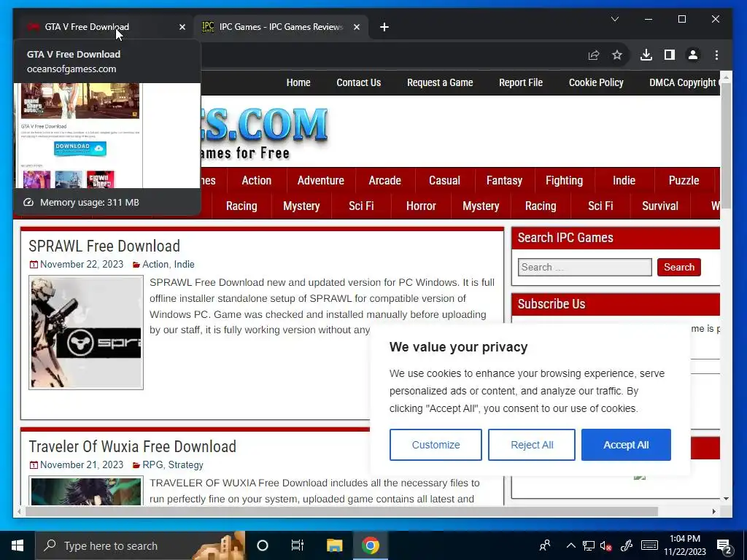The image size is (747, 560).
Task: Focus the Search IPC Games input field
Action: pyautogui.click(x=584, y=267)
